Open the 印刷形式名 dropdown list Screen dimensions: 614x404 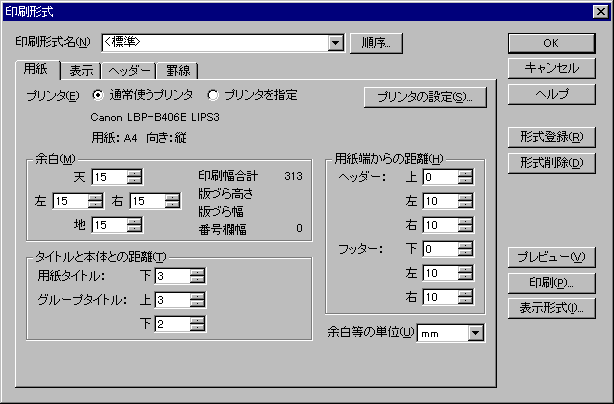click(x=335, y=43)
